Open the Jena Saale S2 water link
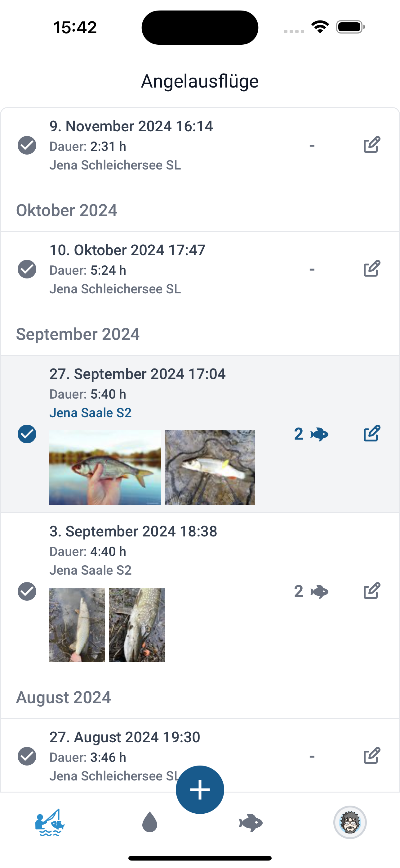This screenshot has width=400, height=868. point(90,413)
